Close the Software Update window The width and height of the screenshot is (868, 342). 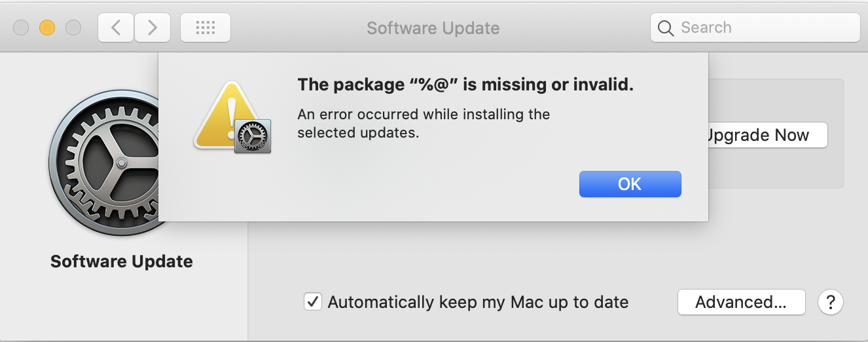[21, 28]
